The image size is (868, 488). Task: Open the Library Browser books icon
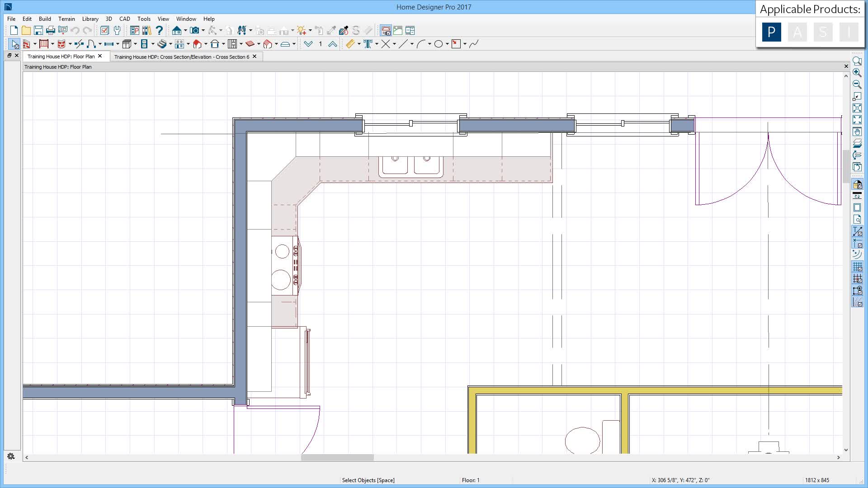[x=147, y=31]
